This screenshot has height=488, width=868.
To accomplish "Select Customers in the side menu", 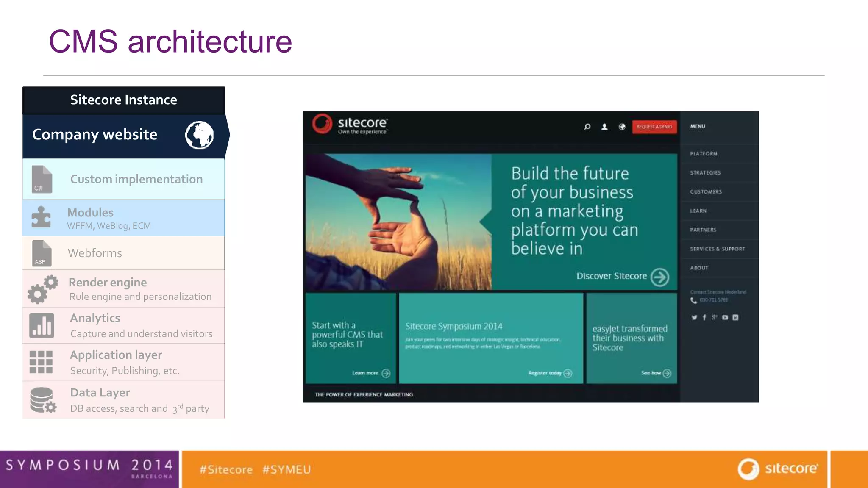I will (x=706, y=192).
